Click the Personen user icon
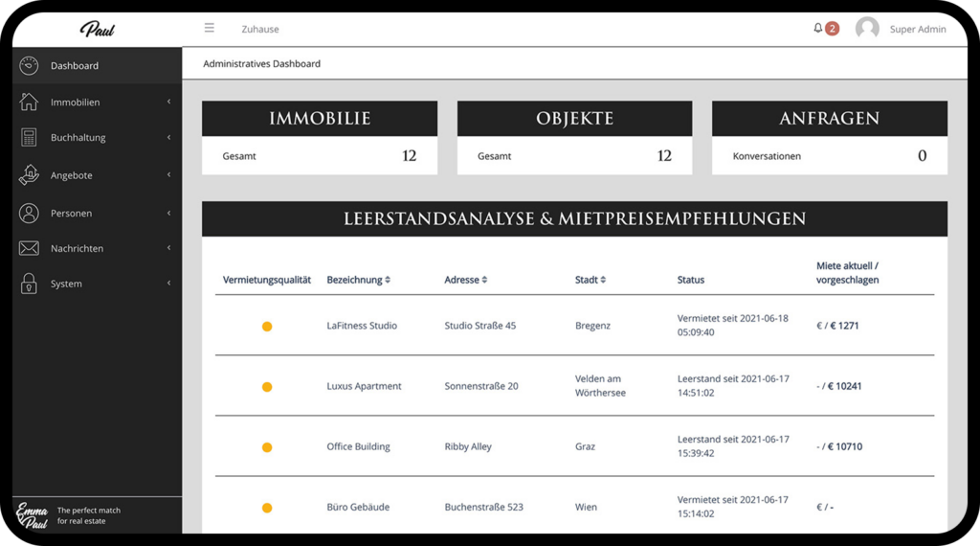 (29, 213)
